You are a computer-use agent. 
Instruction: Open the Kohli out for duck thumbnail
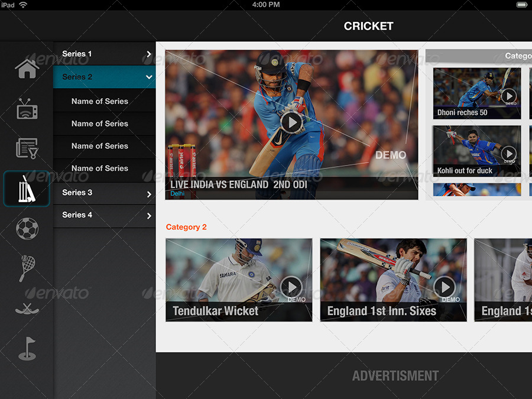coord(476,151)
